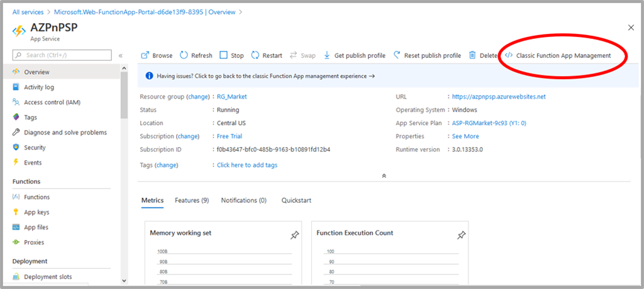
Task: Click the Microsoft.Web-FunctionApp-Portal breadcrumb
Action: pos(145,12)
